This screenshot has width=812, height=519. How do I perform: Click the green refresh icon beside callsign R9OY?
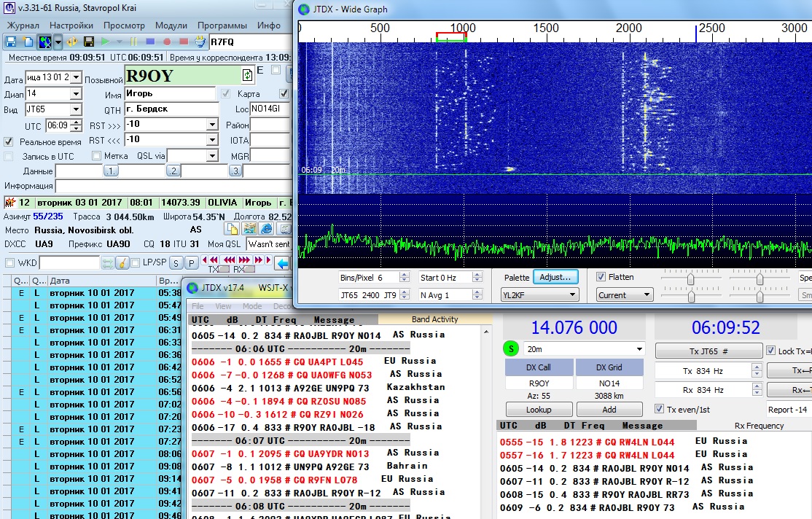tap(248, 75)
